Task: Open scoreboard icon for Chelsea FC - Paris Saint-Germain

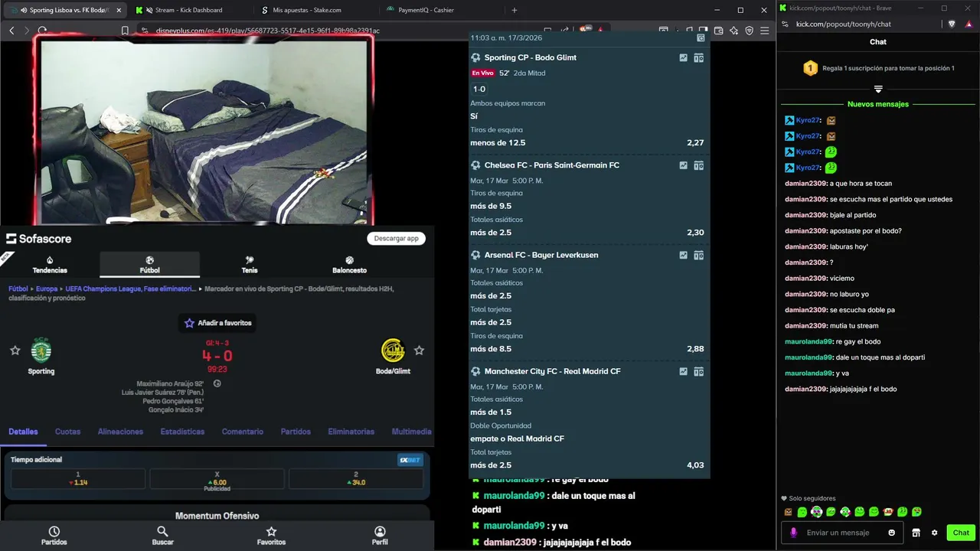Action: coord(698,165)
